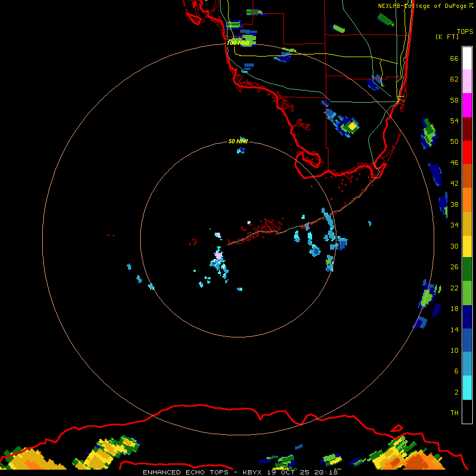The image size is (476, 476).
Task: Click the legend value 30
Action: click(x=454, y=246)
